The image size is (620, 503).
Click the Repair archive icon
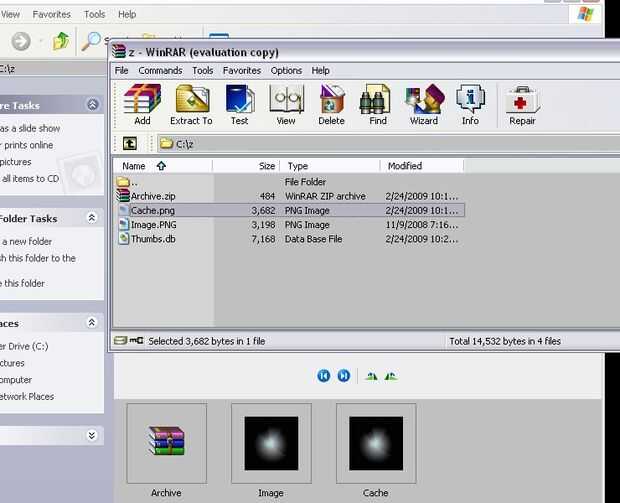point(522,105)
